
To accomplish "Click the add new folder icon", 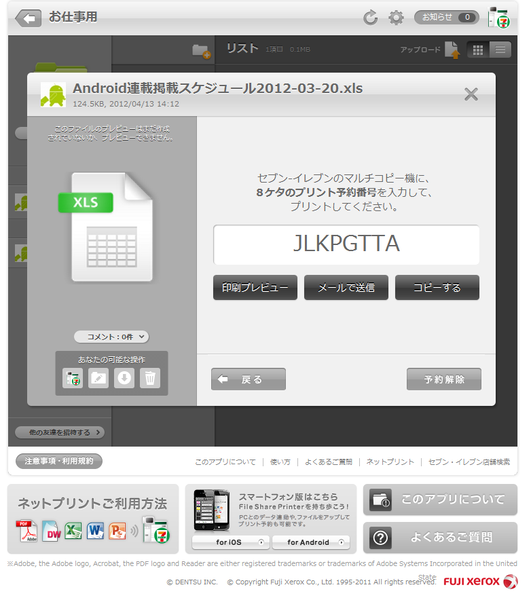I will [201, 51].
